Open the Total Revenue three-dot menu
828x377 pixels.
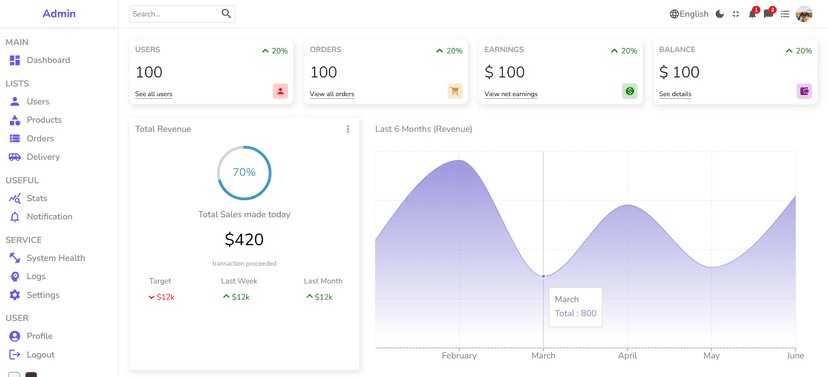pyautogui.click(x=347, y=129)
